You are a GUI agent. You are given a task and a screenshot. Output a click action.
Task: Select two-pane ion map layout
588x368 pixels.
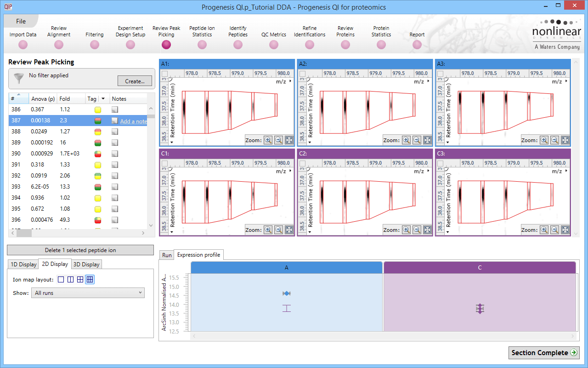coord(70,279)
